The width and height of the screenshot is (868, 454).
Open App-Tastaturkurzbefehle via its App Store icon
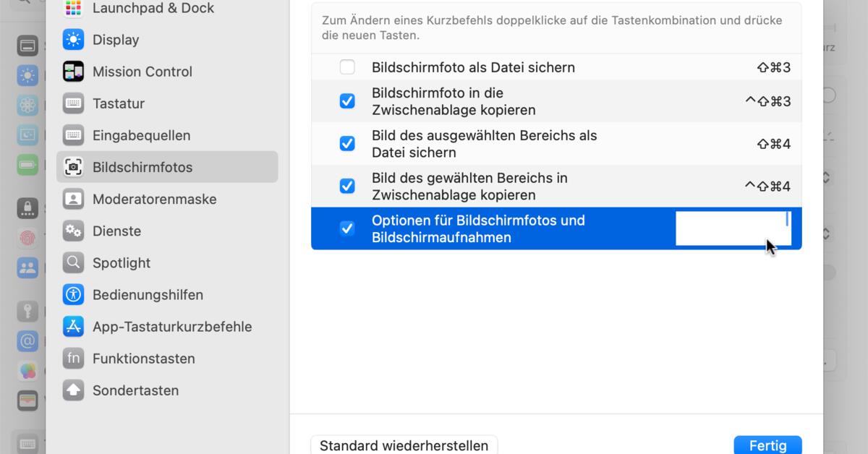tap(73, 326)
